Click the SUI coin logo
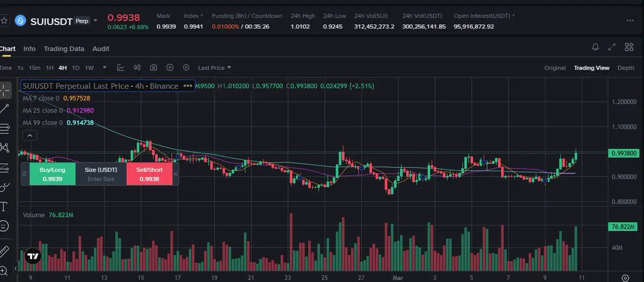Image resolution: width=644 pixels, height=282 pixels. pyautogui.click(x=21, y=21)
